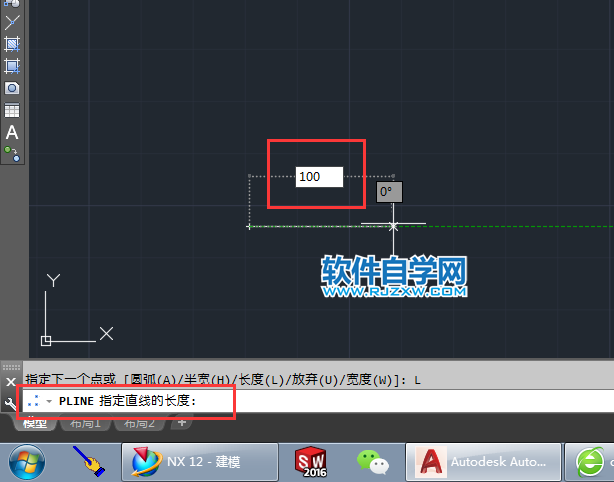The width and height of the screenshot is (614, 482).
Task: Select the Point tool in draw toolbar
Action: [12, 22]
